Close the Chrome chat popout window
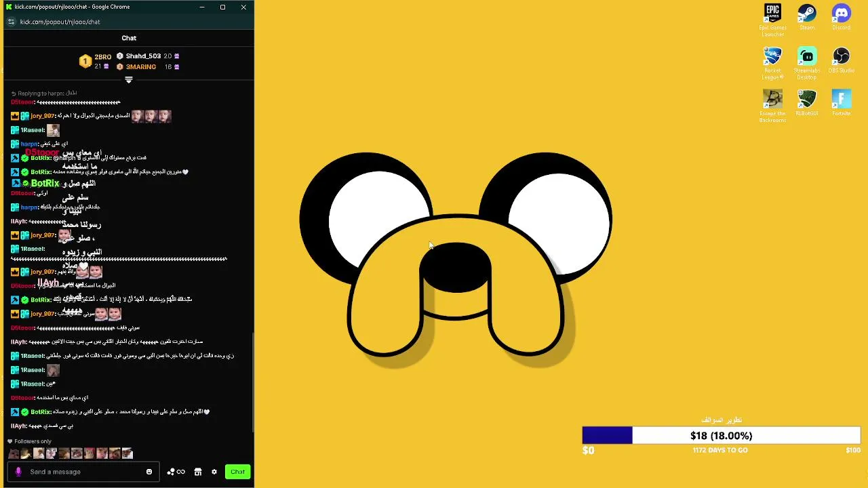Image resolution: width=868 pixels, height=488 pixels. (x=243, y=7)
